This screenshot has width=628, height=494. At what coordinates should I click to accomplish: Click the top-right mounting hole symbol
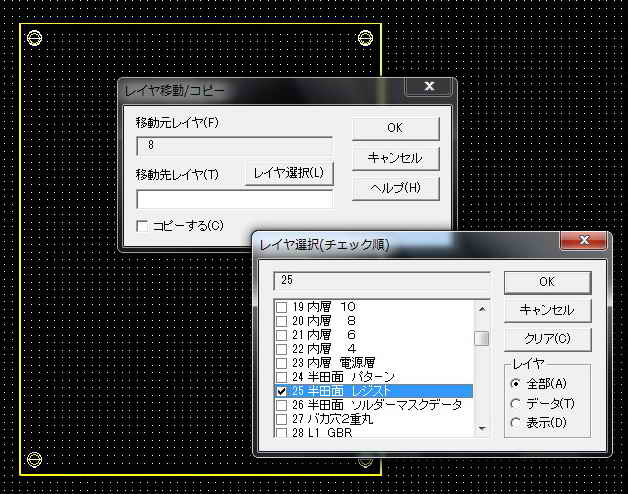[365, 38]
